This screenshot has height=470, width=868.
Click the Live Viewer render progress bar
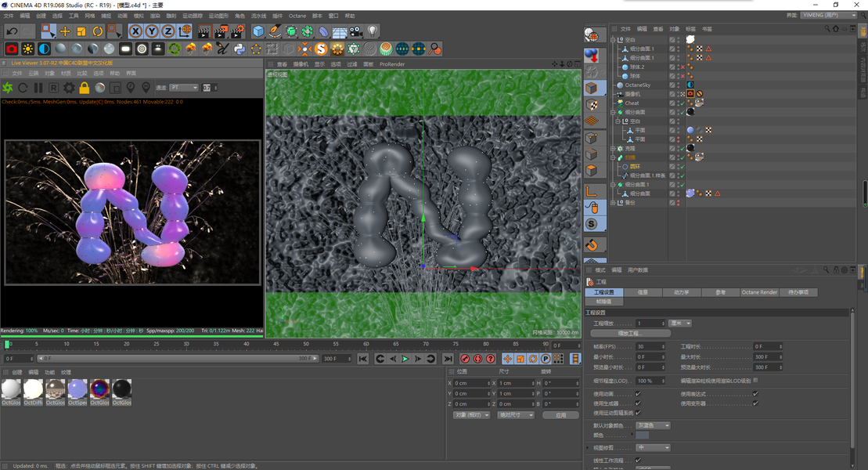(x=131, y=336)
